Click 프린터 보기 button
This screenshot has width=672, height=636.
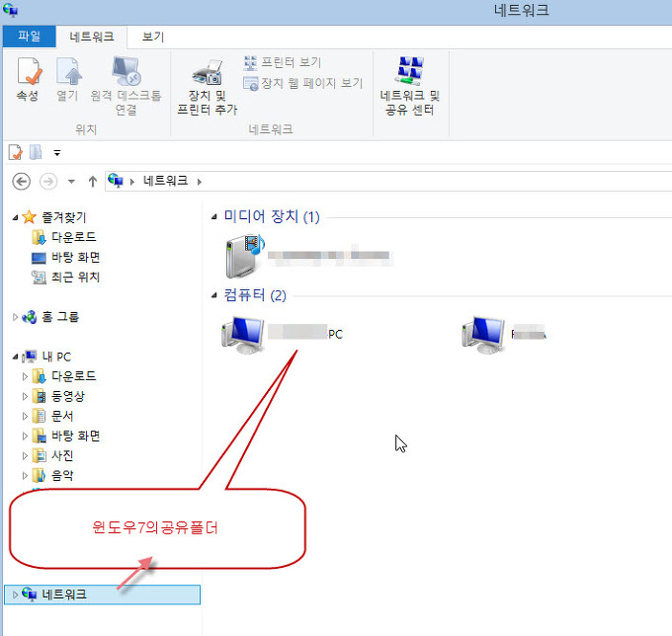pos(282,62)
